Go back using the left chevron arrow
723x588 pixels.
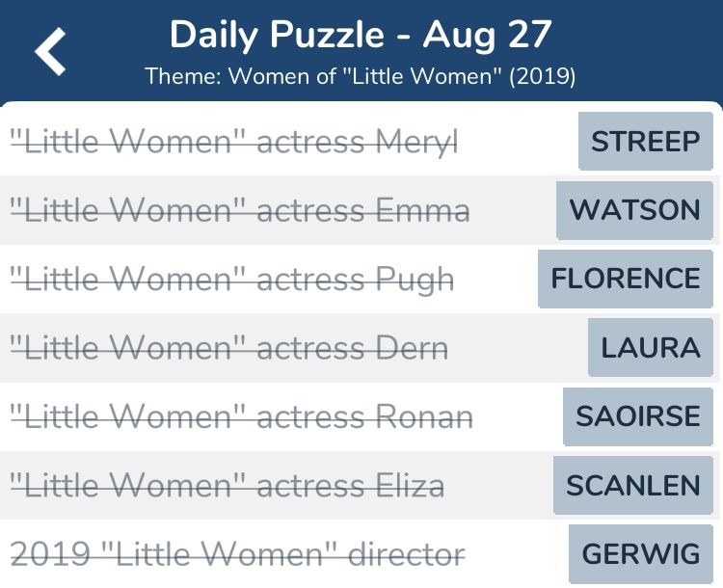tap(50, 51)
